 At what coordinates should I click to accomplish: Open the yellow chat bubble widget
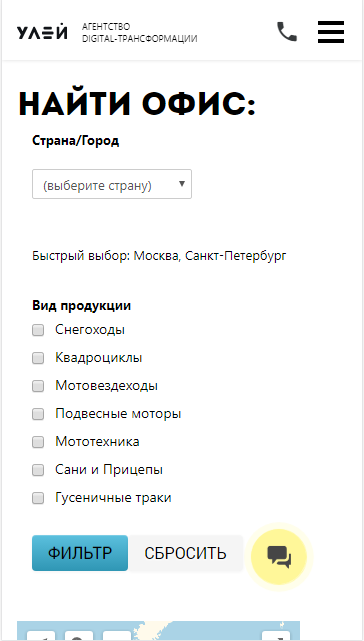click(x=279, y=556)
